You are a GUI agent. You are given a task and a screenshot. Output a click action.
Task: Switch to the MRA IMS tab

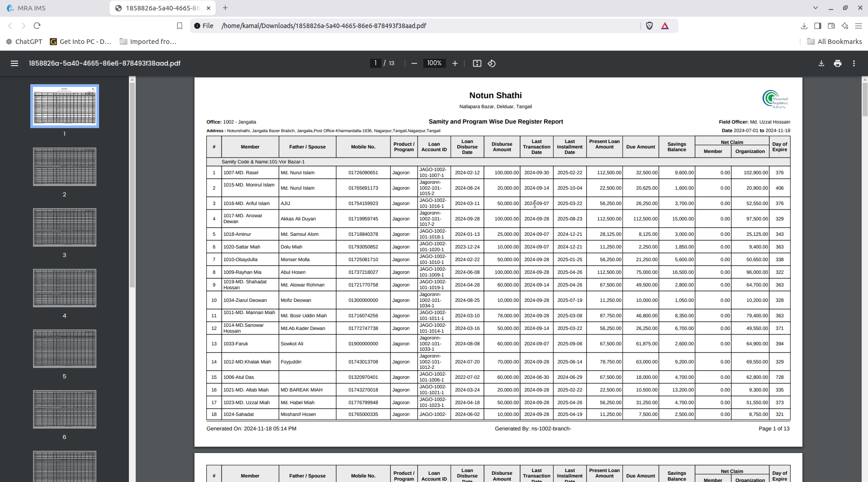(54, 8)
